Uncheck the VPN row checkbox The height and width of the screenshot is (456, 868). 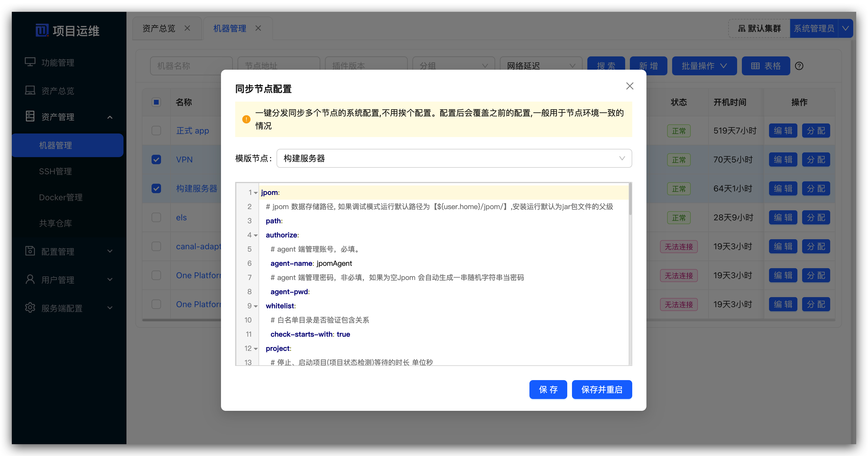click(x=156, y=160)
